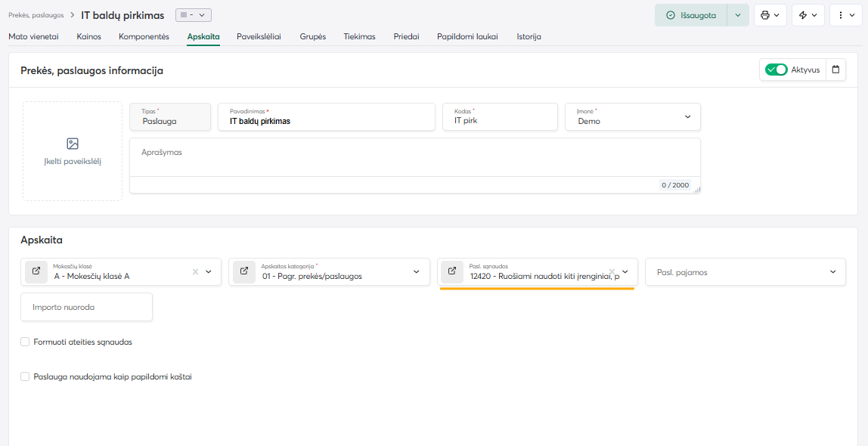The width and height of the screenshot is (868, 446).
Task: Go to Prekės, paslaugos breadcrumb
Action: 36,15
